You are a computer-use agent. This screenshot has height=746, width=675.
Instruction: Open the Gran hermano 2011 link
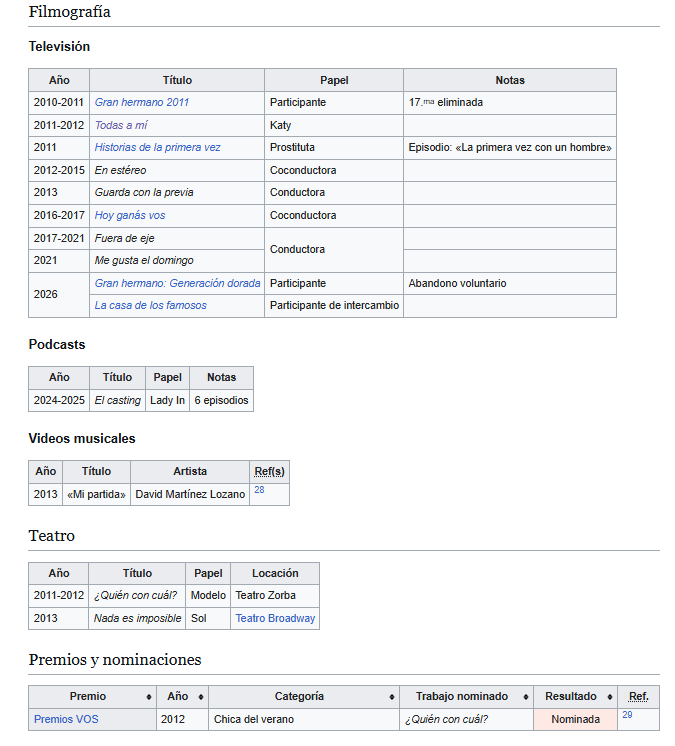tap(142, 102)
